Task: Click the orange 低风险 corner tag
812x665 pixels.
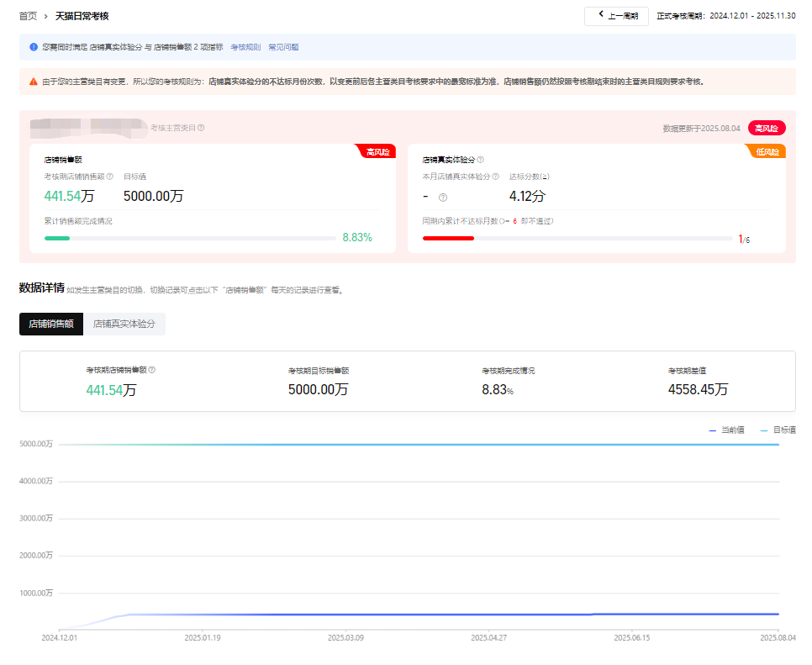Action: [x=767, y=151]
